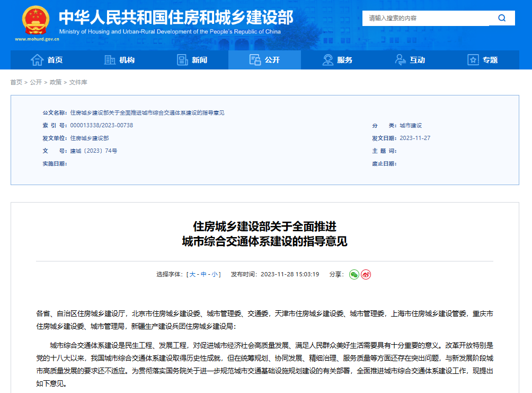
Task: Select small font size 小
Action: click(215, 274)
